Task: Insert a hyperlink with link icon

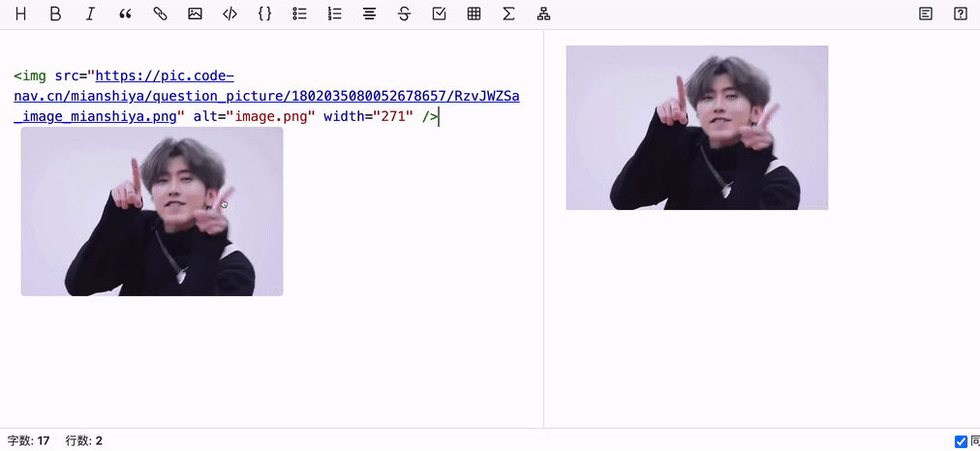Action: tap(160, 14)
